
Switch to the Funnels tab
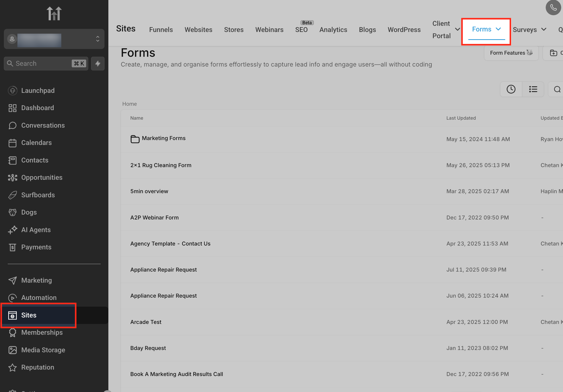tap(161, 29)
